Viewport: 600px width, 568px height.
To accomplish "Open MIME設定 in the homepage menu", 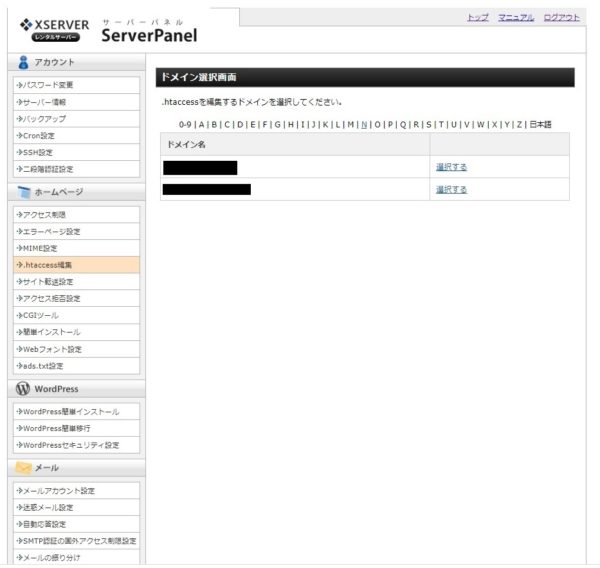I will coord(39,248).
